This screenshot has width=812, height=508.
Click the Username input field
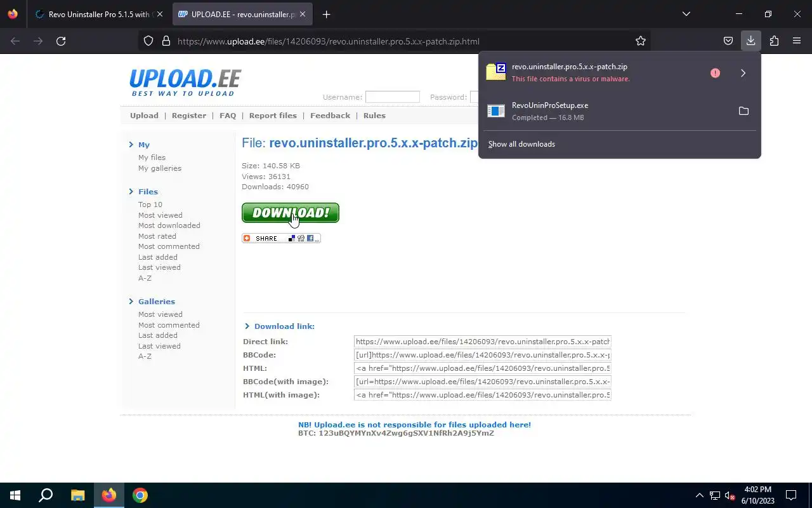(x=392, y=97)
